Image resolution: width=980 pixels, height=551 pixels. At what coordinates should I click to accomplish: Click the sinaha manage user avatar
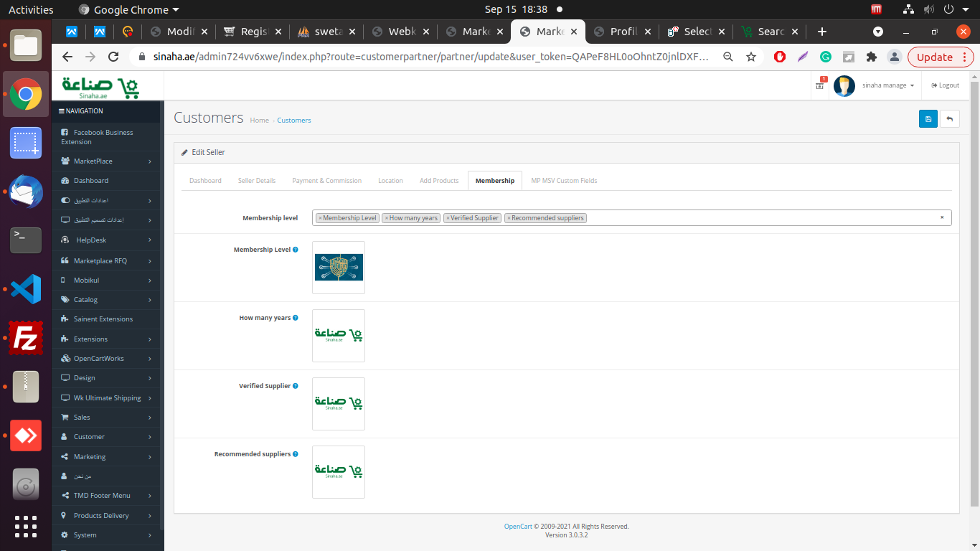click(x=844, y=85)
